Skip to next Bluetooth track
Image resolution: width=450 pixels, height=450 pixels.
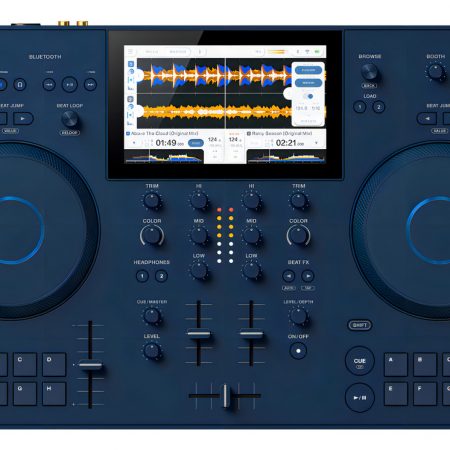pos(90,85)
